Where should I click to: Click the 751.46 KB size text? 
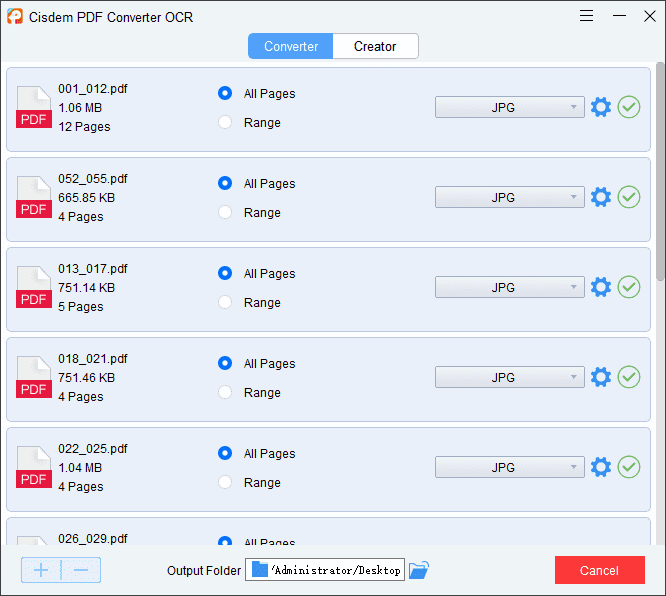(x=87, y=378)
